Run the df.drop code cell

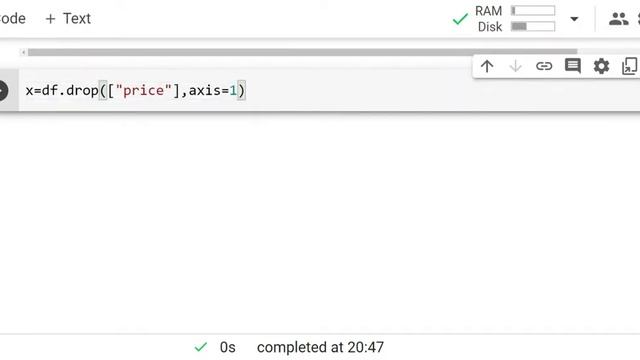pyautogui.click(x=2, y=91)
